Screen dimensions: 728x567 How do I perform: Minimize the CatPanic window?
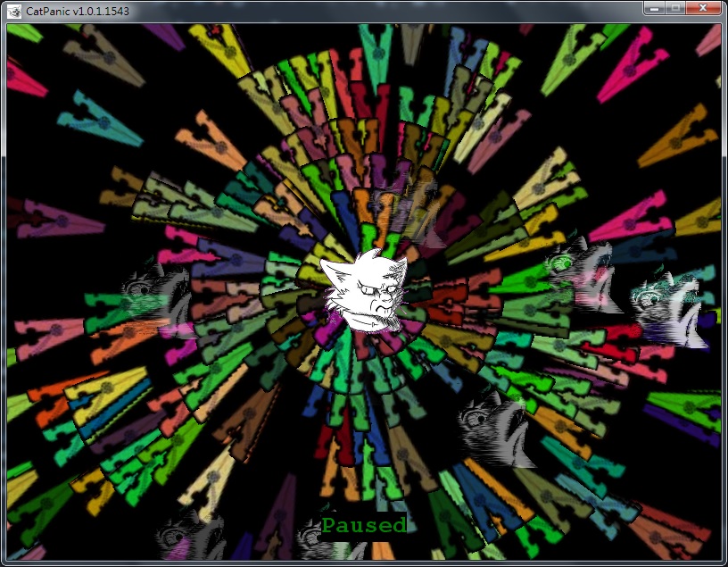pyautogui.click(x=654, y=8)
